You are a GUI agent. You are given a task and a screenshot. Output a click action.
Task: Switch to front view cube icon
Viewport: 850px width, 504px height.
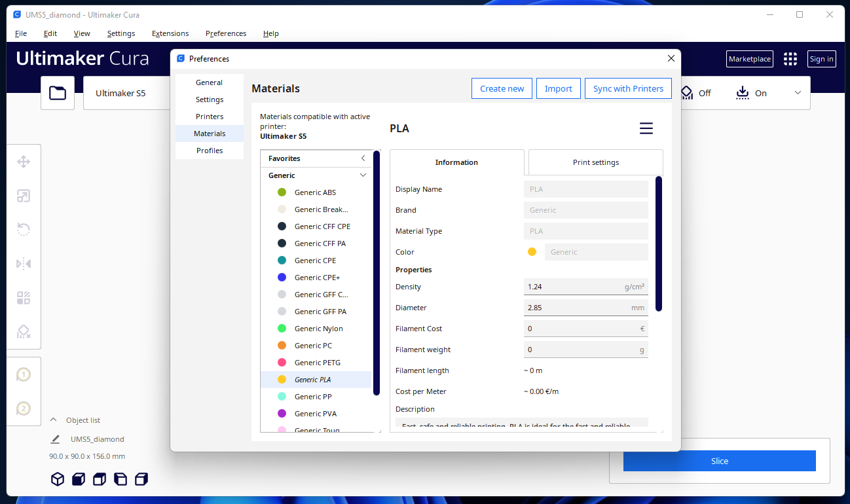(79, 479)
